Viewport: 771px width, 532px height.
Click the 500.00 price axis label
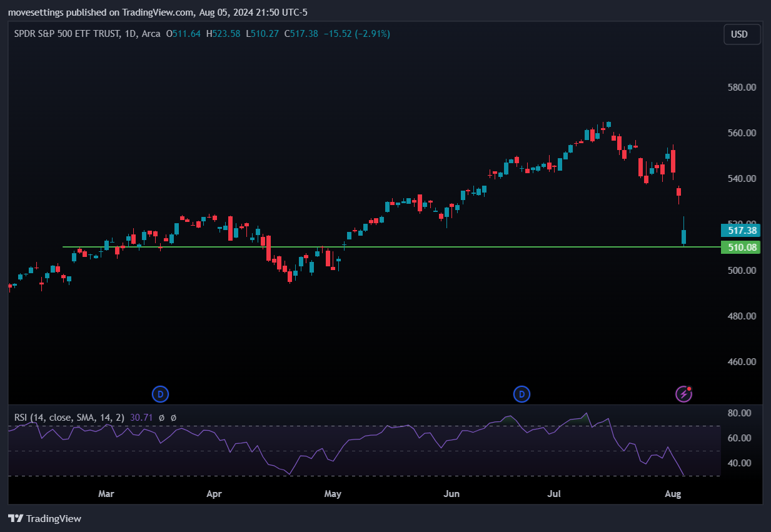(743, 271)
